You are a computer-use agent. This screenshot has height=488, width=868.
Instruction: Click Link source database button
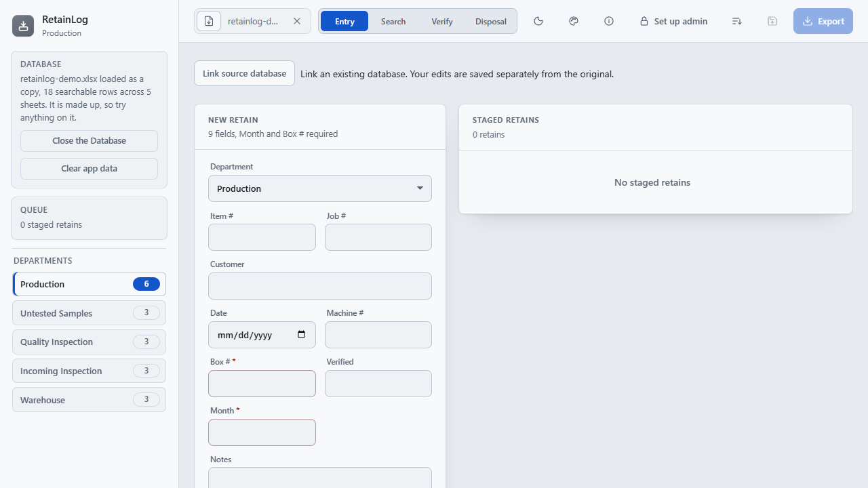[x=244, y=73]
